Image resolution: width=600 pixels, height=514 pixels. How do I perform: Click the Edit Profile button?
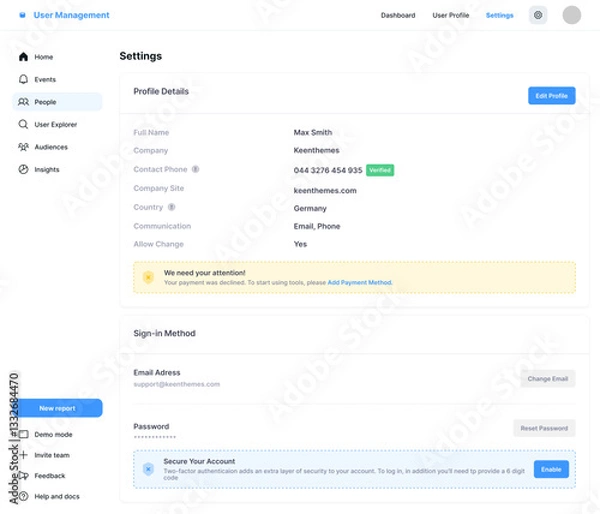pos(551,96)
